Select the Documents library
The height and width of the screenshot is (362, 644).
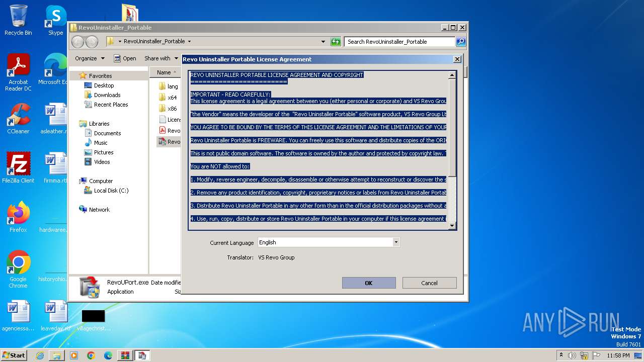point(107,133)
